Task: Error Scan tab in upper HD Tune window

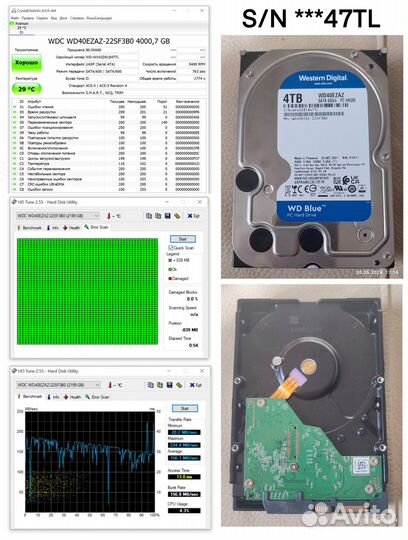Action: coord(96,227)
